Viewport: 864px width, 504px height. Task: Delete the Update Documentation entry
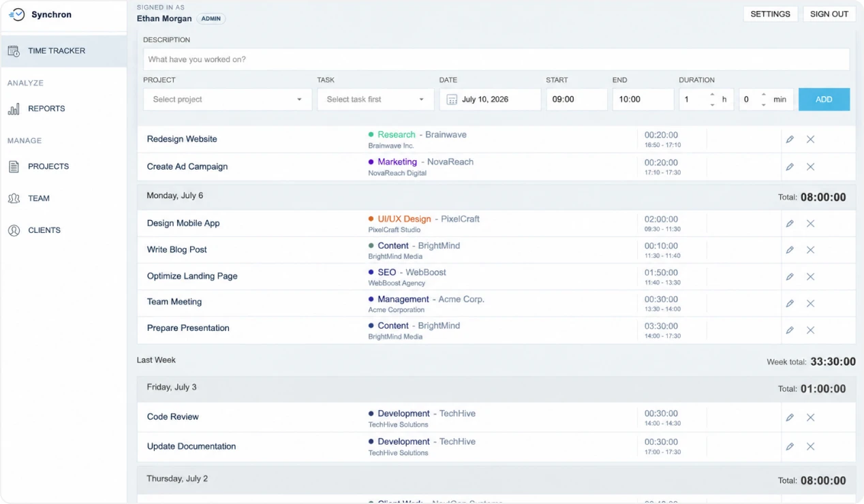pos(810,447)
